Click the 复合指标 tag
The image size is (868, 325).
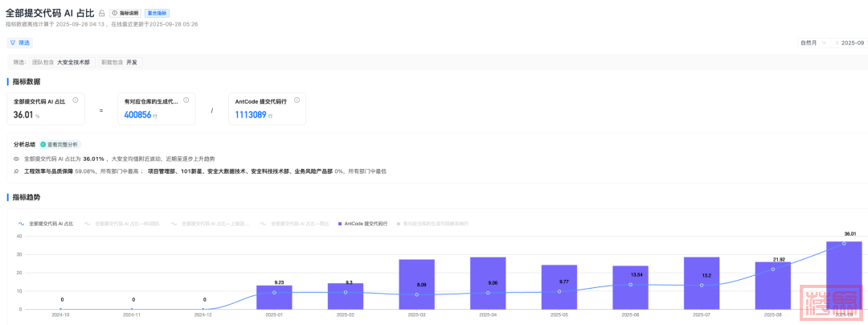[x=156, y=14]
